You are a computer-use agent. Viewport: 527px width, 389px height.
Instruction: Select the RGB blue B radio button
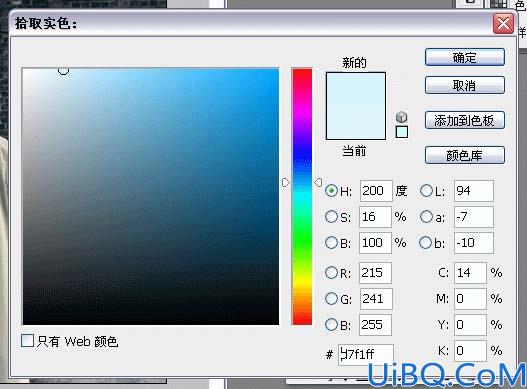click(331, 324)
